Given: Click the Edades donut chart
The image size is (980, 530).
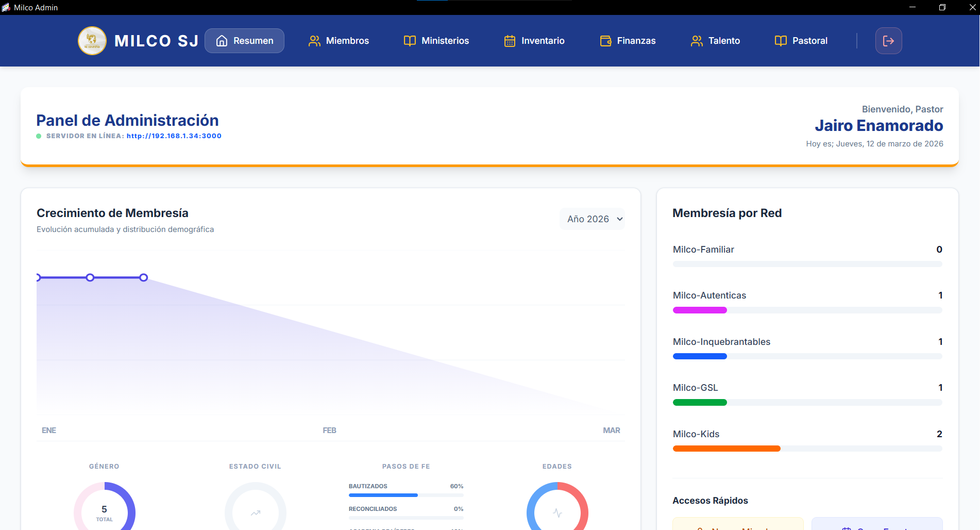Looking at the screenshot, I should [557, 512].
